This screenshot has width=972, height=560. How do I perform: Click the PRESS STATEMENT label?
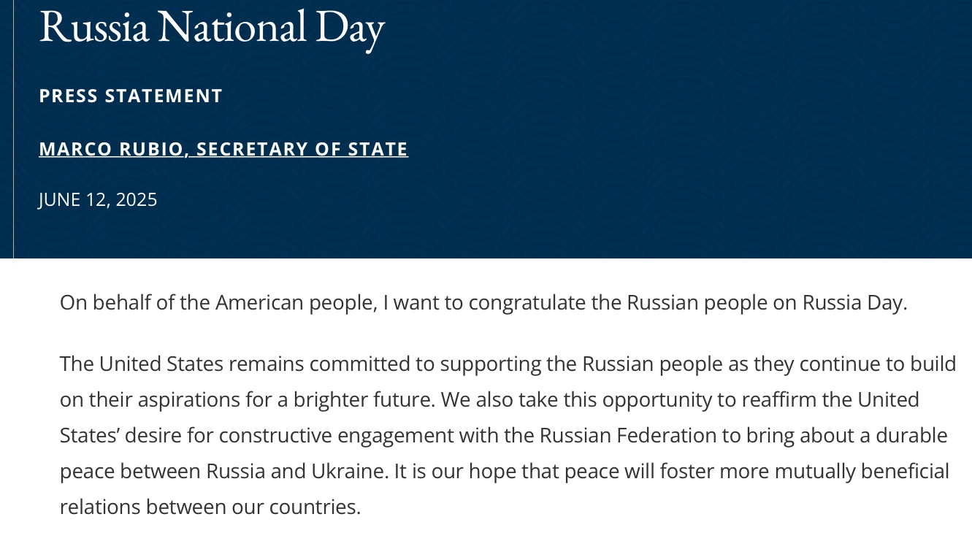pyautogui.click(x=131, y=96)
